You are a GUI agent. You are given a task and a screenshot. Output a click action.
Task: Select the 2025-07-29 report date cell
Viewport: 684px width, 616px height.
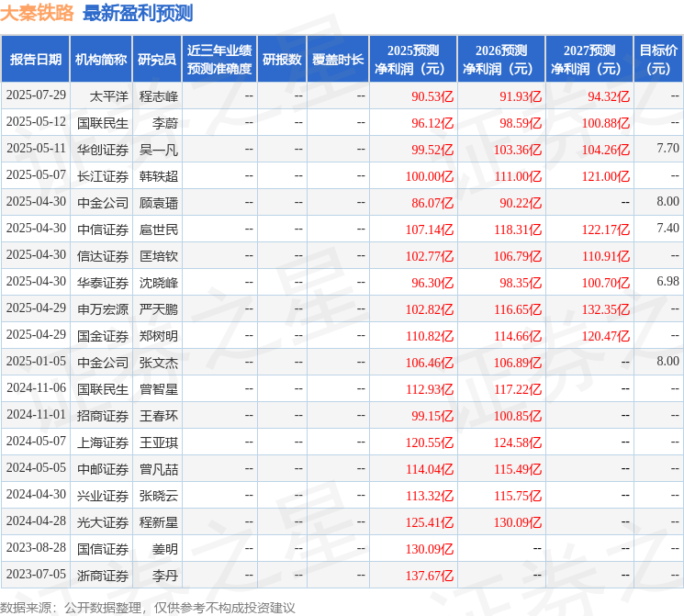tap(36, 95)
